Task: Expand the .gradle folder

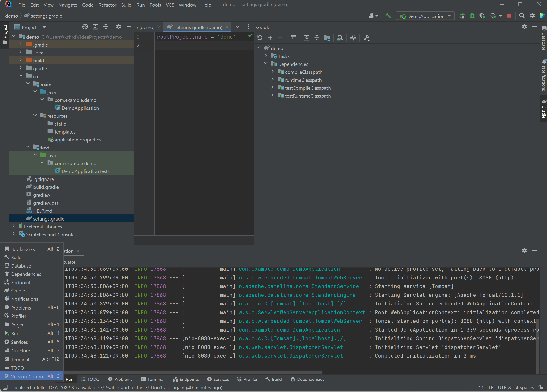Action: tap(21, 44)
